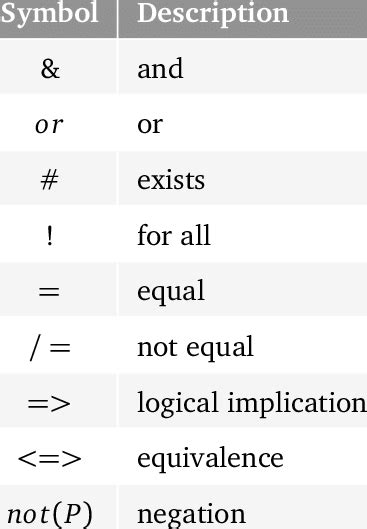Click the 'and' description text
The width and height of the screenshot is (367, 529).
click(x=160, y=68)
